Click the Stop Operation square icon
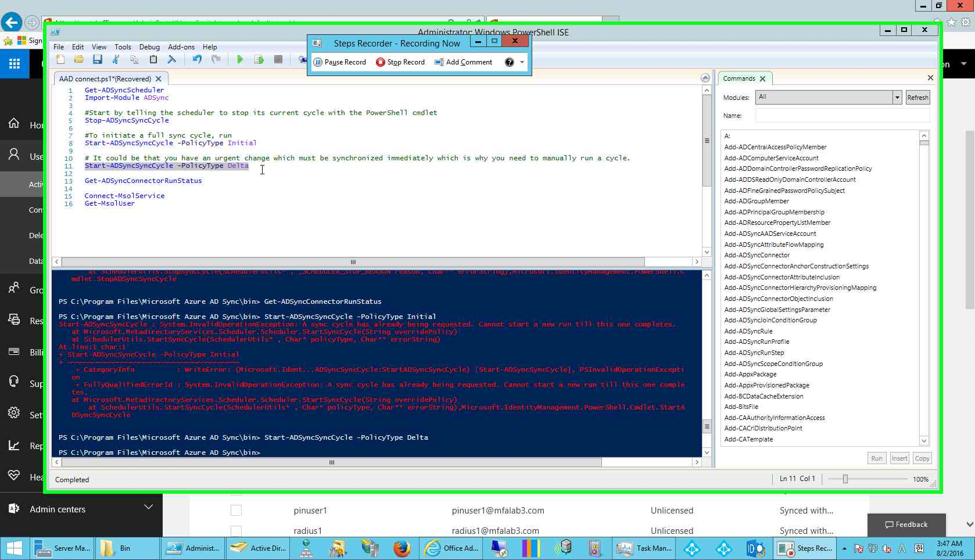Image resolution: width=975 pixels, height=560 pixels. tap(278, 59)
